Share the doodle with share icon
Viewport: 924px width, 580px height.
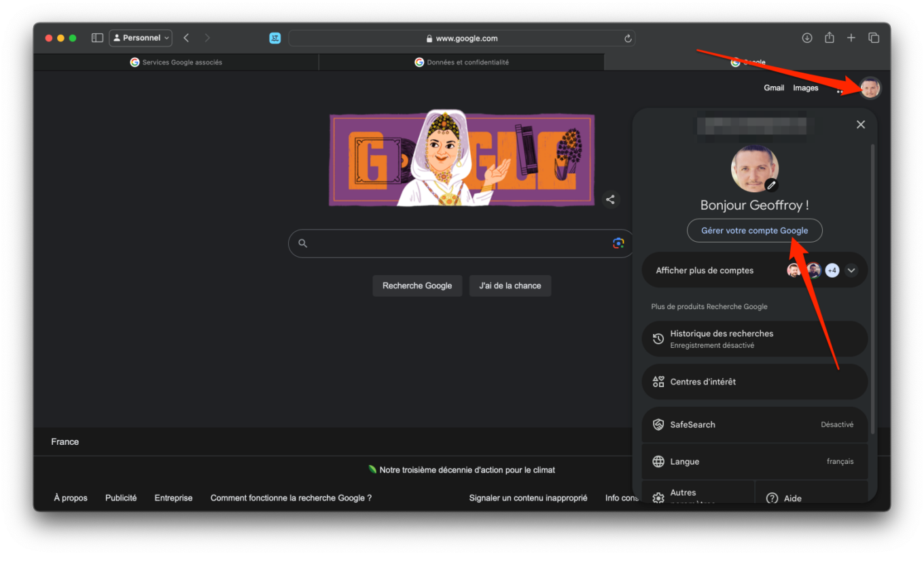coord(610,200)
